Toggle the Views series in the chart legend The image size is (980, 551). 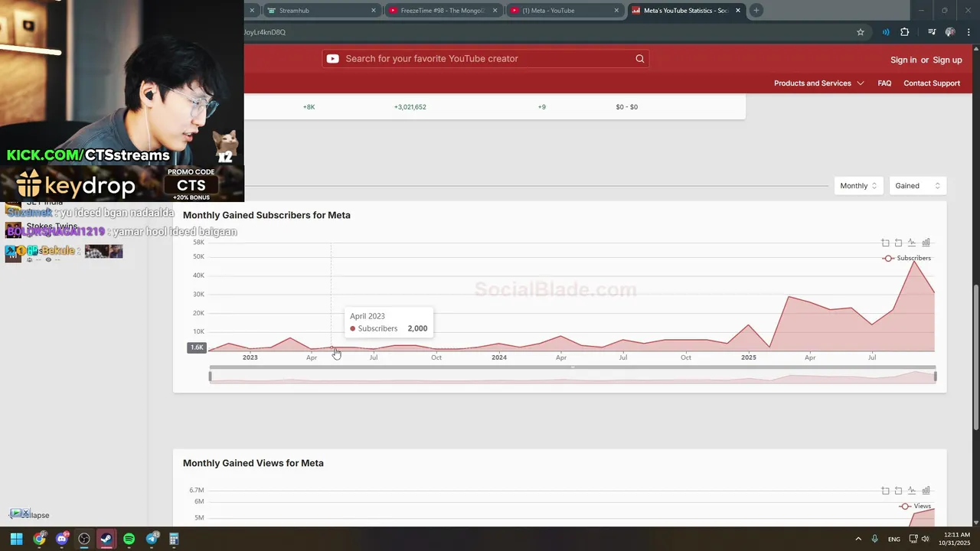pyautogui.click(x=916, y=506)
